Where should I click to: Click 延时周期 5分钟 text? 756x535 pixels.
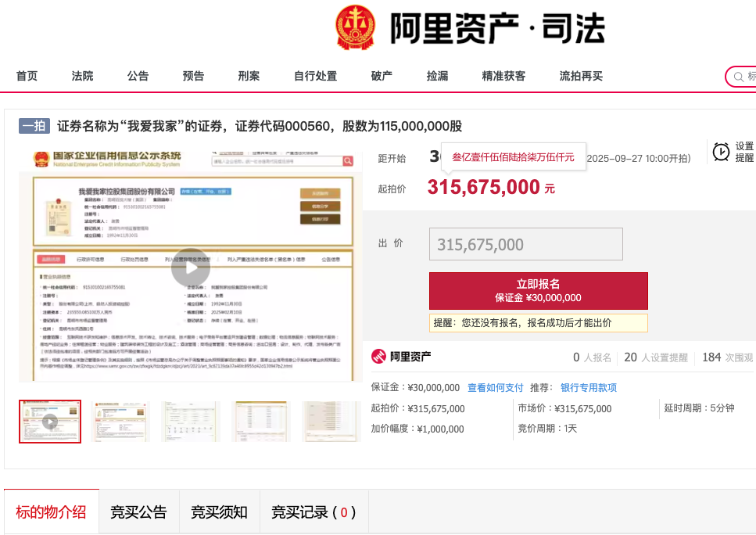coord(699,408)
